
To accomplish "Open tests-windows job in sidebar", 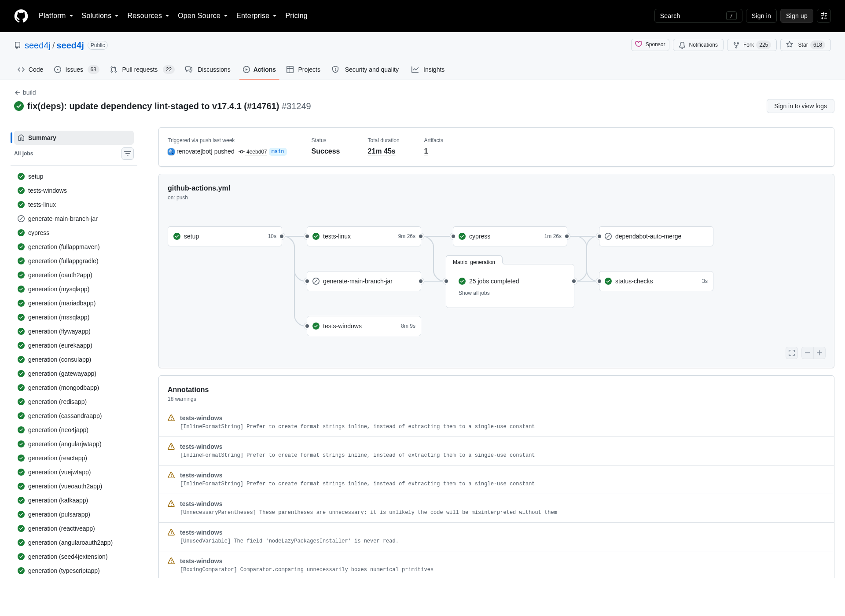I will (74, 191).
